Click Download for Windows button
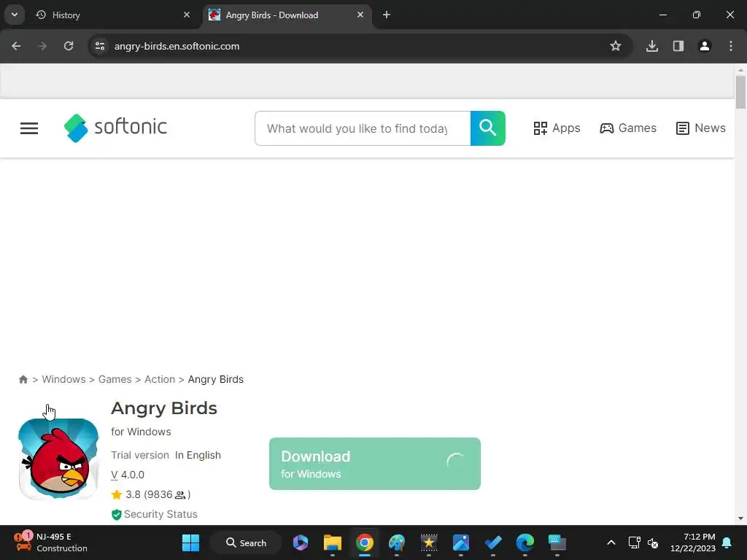 pos(375,464)
